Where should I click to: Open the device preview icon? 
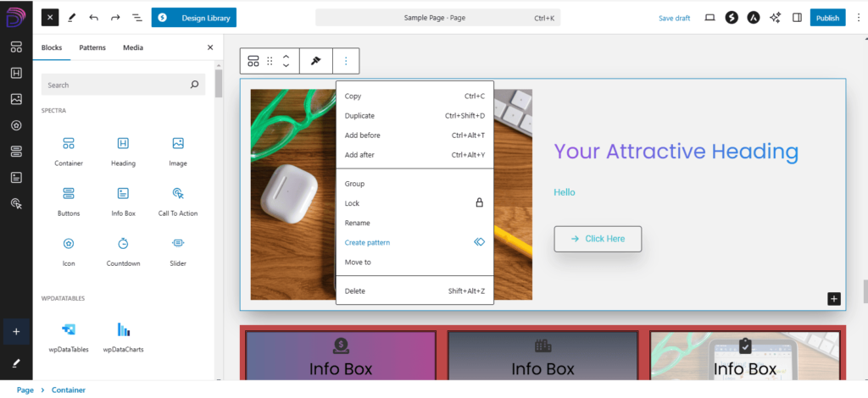(x=709, y=17)
